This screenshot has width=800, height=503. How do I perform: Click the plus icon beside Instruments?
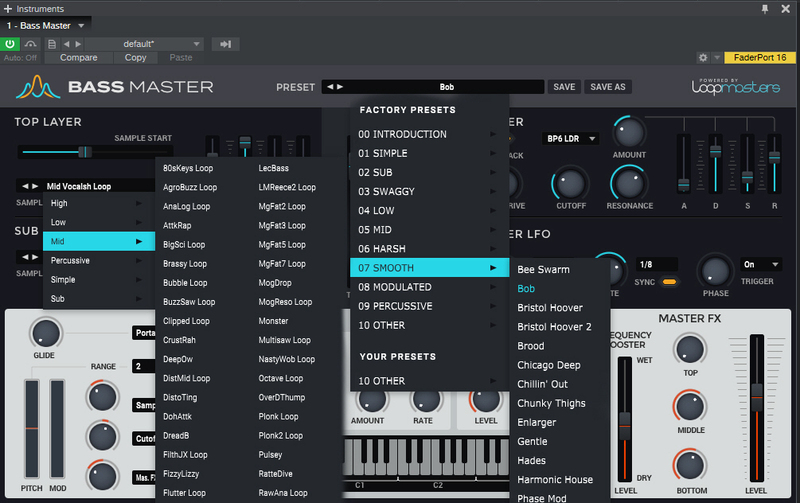[x=8, y=8]
